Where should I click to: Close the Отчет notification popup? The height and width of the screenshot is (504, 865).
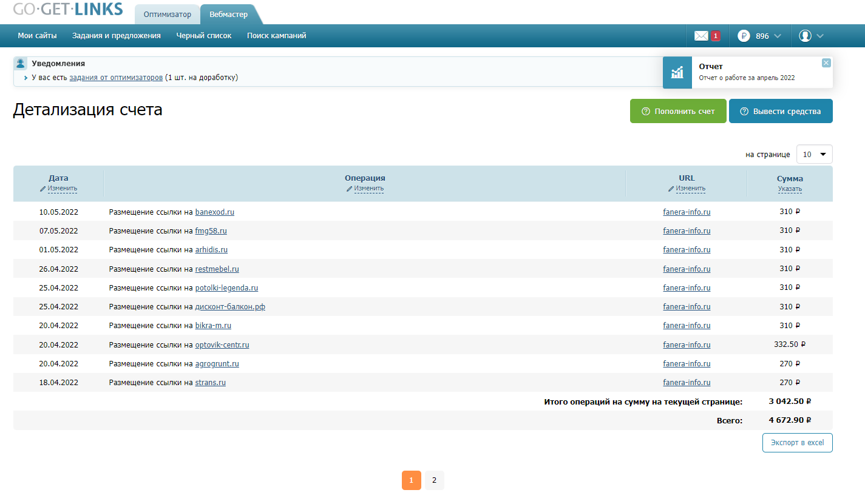pos(826,63)
